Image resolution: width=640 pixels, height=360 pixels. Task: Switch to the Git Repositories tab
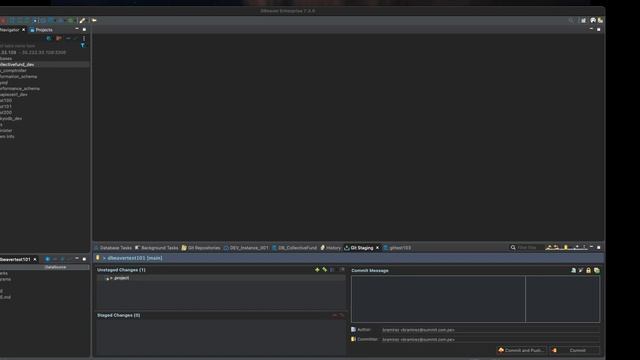click(201, 248)
